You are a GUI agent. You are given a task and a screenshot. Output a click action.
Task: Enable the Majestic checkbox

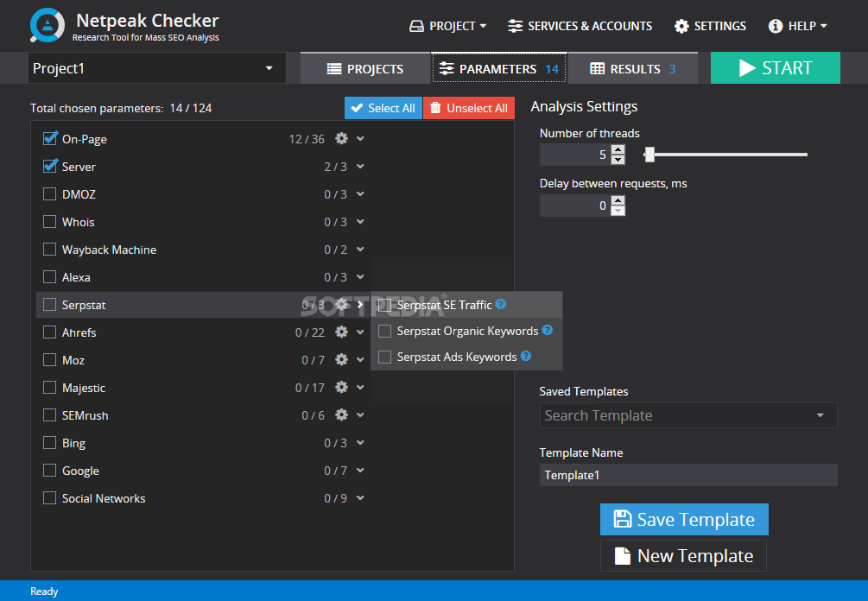50,388
